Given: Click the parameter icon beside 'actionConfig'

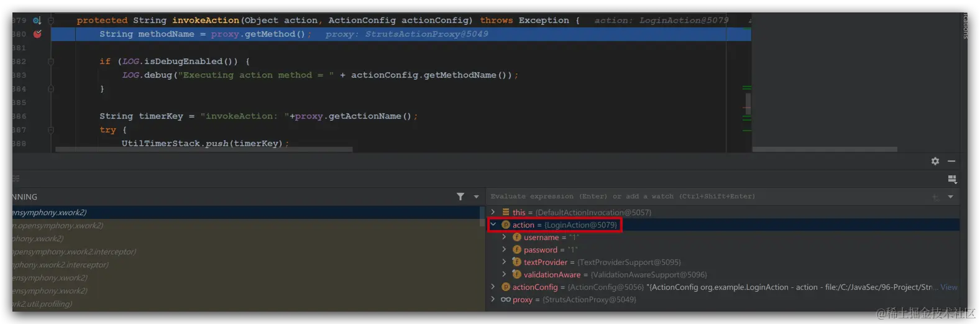Looking at the screenshot, I should pyautogui.click(x=506, y=287).
